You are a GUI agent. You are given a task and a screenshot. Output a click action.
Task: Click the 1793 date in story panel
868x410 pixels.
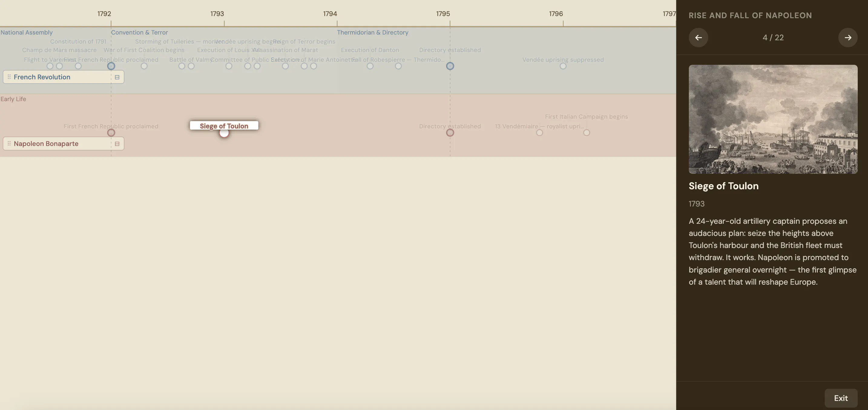tap(696, 204)
